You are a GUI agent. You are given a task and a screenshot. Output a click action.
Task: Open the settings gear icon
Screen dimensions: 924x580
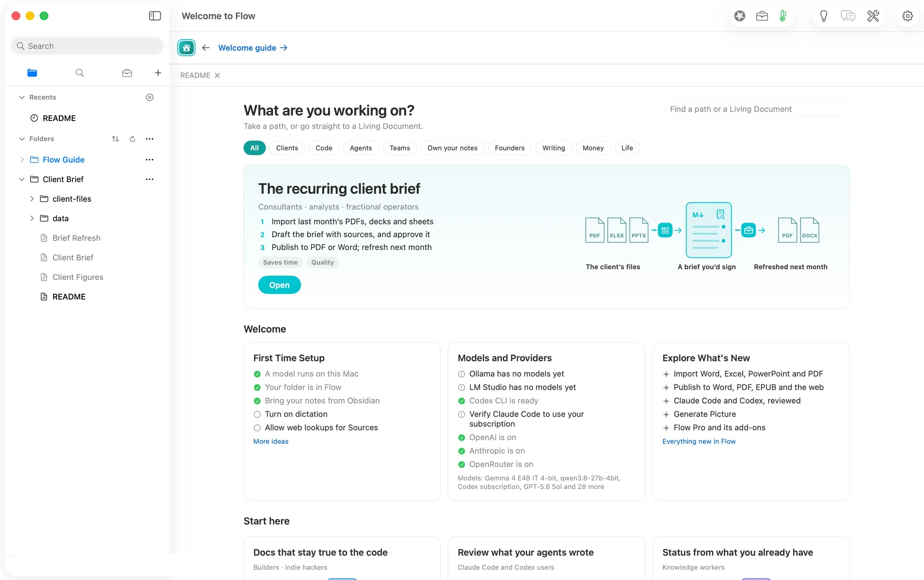(907, 16)
